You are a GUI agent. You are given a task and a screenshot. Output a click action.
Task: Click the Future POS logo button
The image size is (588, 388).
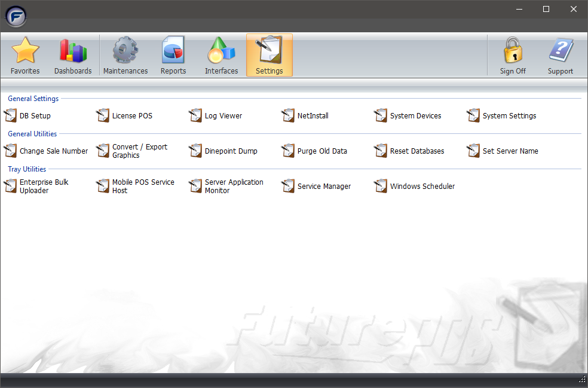[16, 17]
